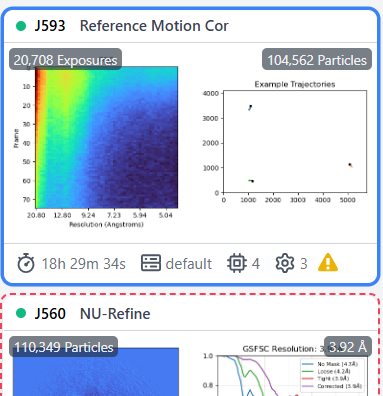The width and height of the screenshot is (383, 396).
Task: Click the parameter count 3
Action: pyautogui.click(x=303, y=264)
